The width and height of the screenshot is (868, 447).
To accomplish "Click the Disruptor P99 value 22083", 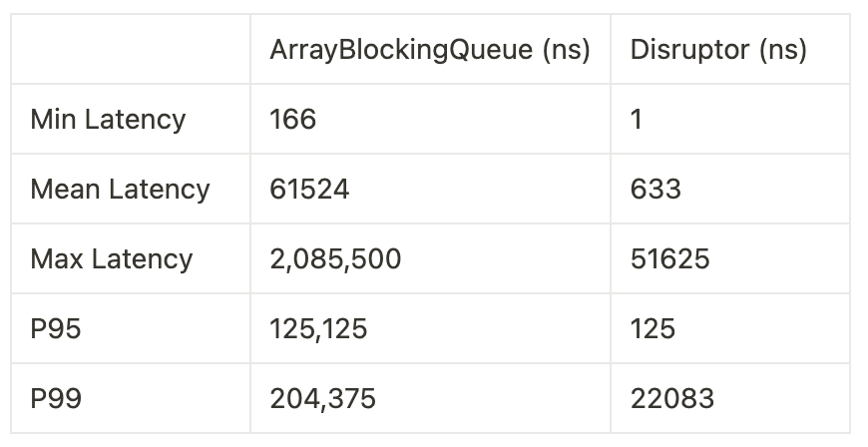I will click(671, 399).
